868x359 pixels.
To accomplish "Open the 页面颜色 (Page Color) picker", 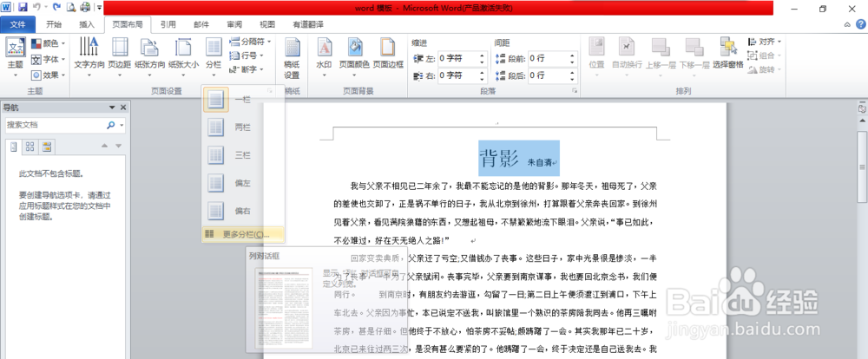I will pos(354,57).
